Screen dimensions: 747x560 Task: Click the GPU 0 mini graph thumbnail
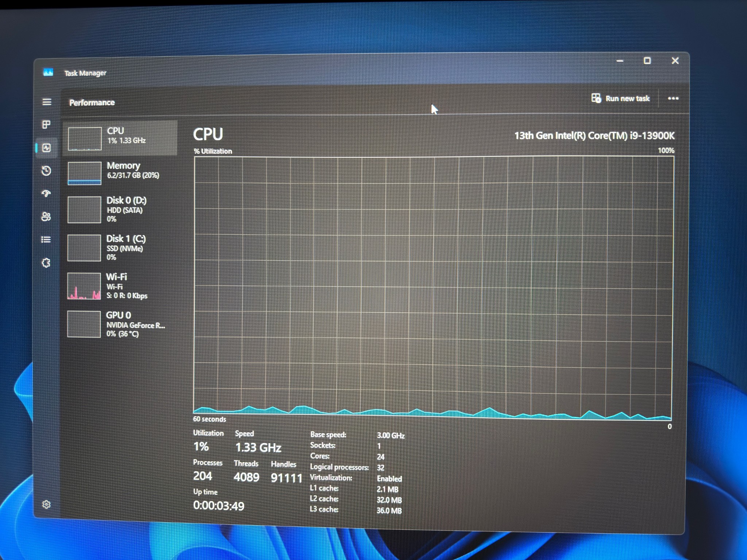pos(84,324)
